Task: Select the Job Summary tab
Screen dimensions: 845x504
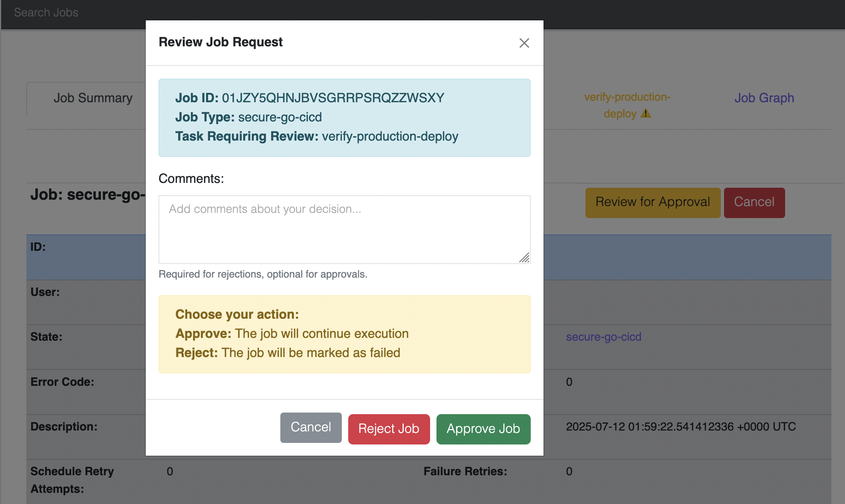Action: (93, 98)
